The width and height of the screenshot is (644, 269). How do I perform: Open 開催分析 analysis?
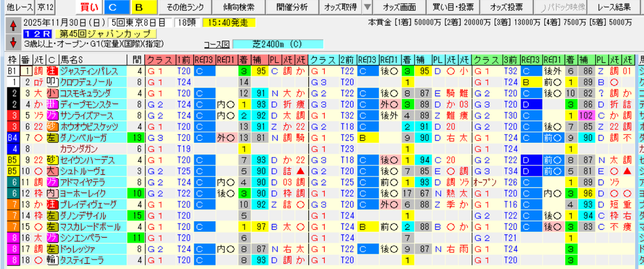[293, 7]
